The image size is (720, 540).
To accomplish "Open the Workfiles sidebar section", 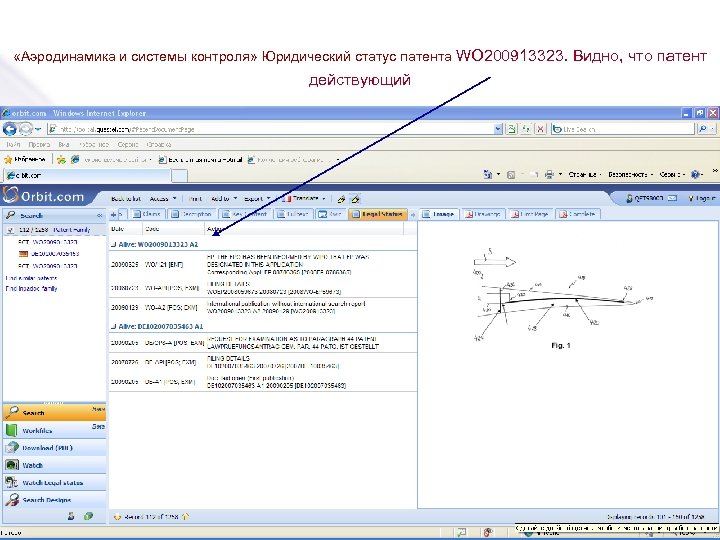I will (x=54, y=430).
